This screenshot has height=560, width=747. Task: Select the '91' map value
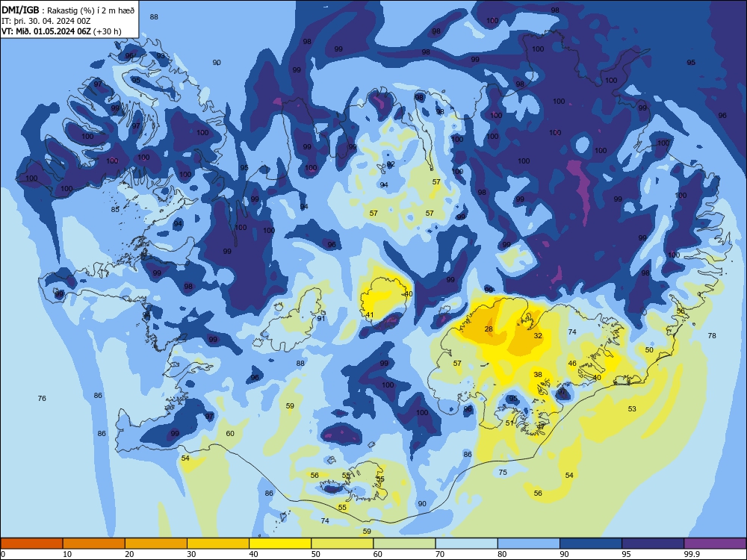click(321, 319)
